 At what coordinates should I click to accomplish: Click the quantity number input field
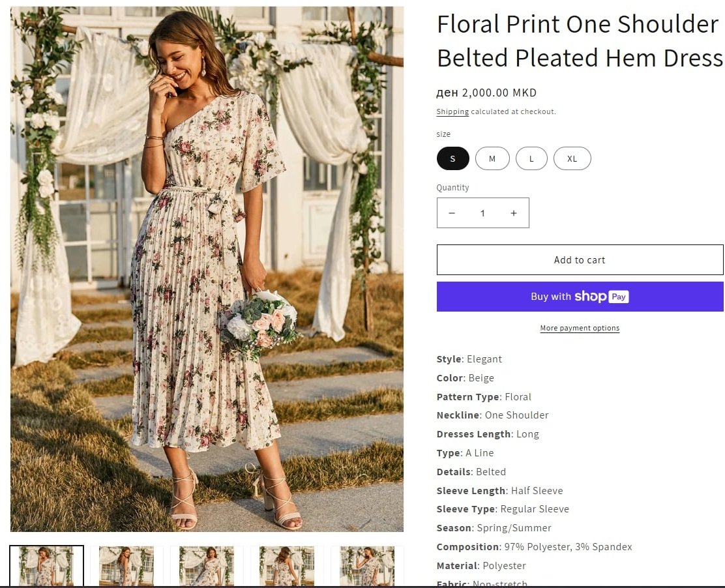point(482,213)
